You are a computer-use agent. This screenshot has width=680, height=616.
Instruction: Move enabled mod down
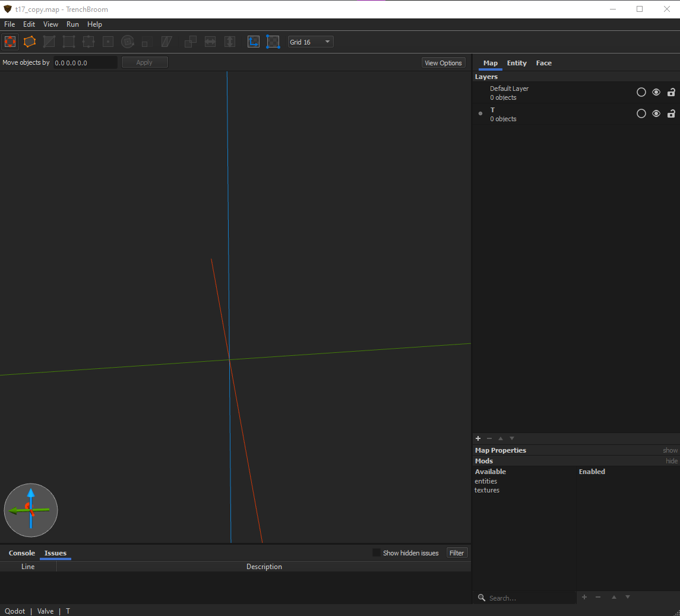click(628, 598)
